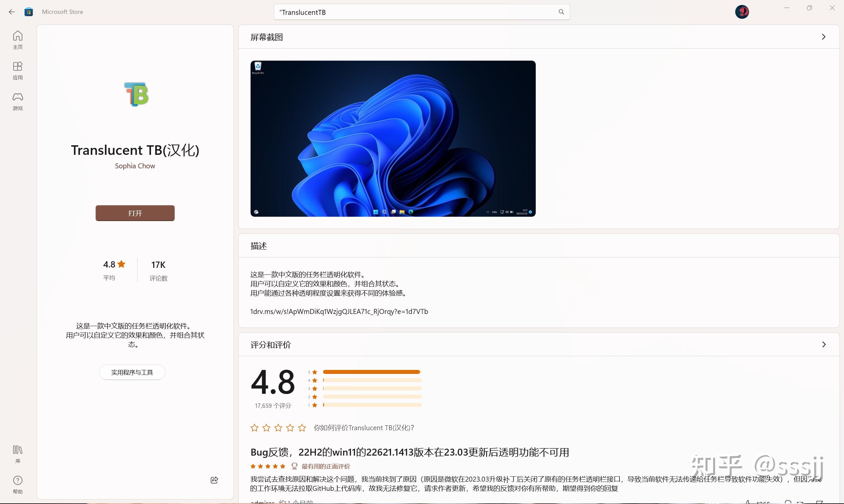Click the trophy badge on 最有用的正面评价
The image size is (844, 504).
(294, 466)
